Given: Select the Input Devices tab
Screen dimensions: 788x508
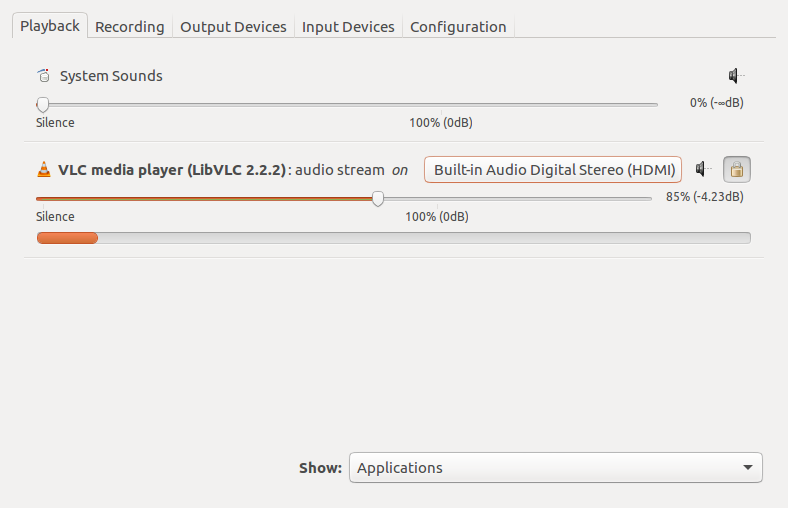Looking at the screenshot, I should point(348,27).
